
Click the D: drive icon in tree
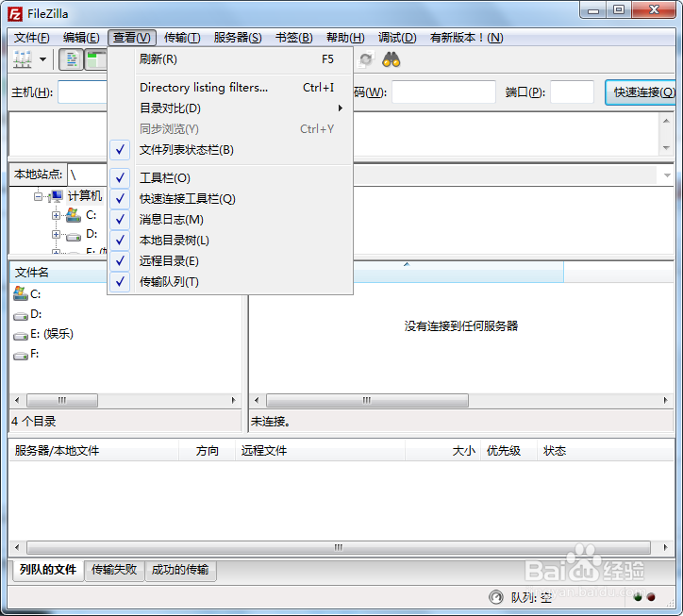coord(74,237)
